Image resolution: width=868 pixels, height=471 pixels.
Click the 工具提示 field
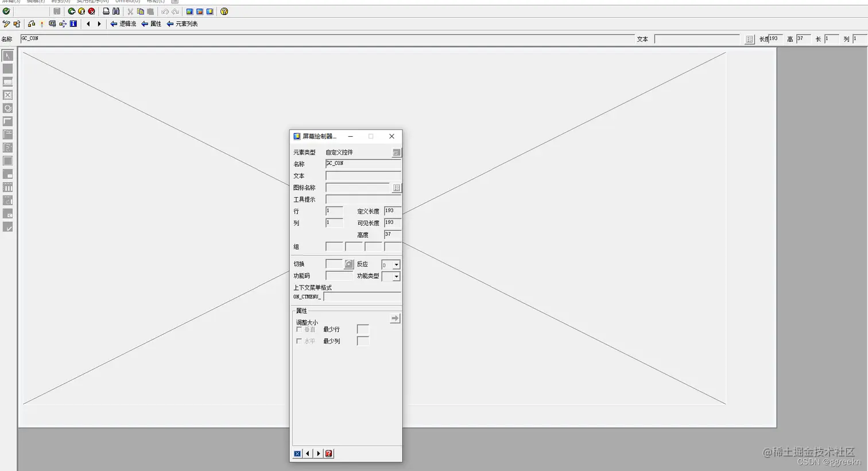tap(363, 199)
